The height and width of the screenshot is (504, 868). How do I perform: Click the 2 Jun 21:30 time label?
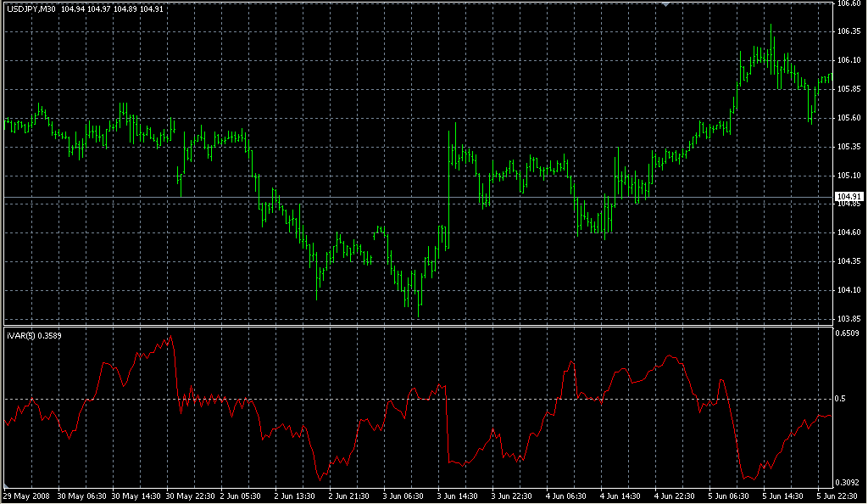[x=351, y=496]
